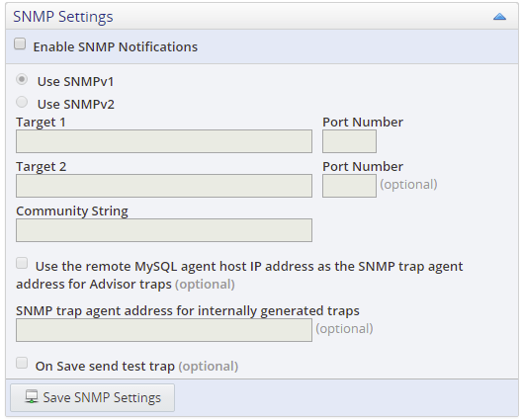This screenshot has height=420, width=522.
Task: Click the Port Number field beside Target 1
Action: point(350,141)
